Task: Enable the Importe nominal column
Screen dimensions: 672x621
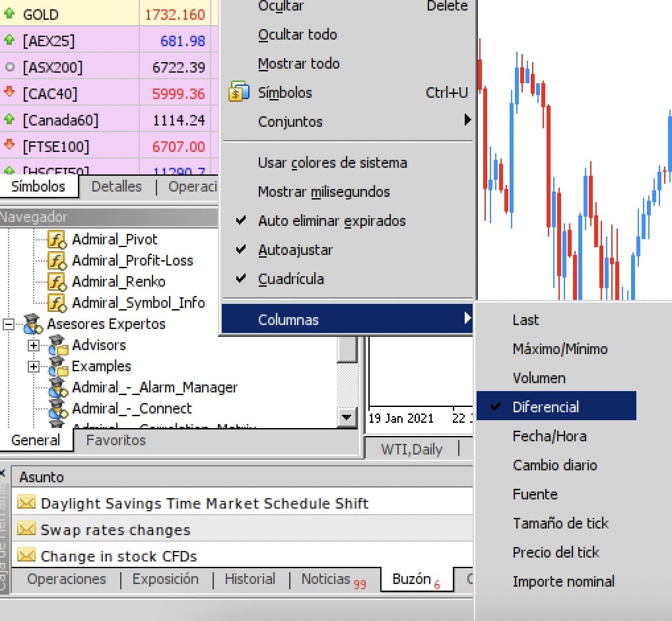Action: pos(556,581)
